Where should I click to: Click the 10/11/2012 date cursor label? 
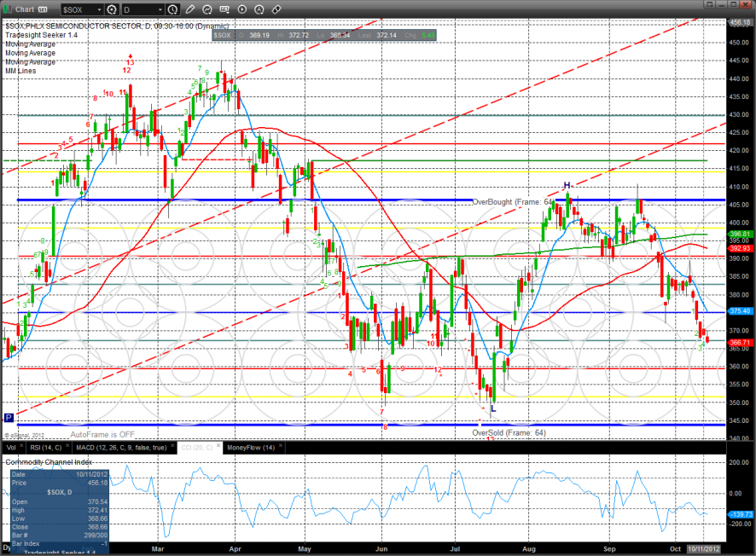[x=704, y=549]
